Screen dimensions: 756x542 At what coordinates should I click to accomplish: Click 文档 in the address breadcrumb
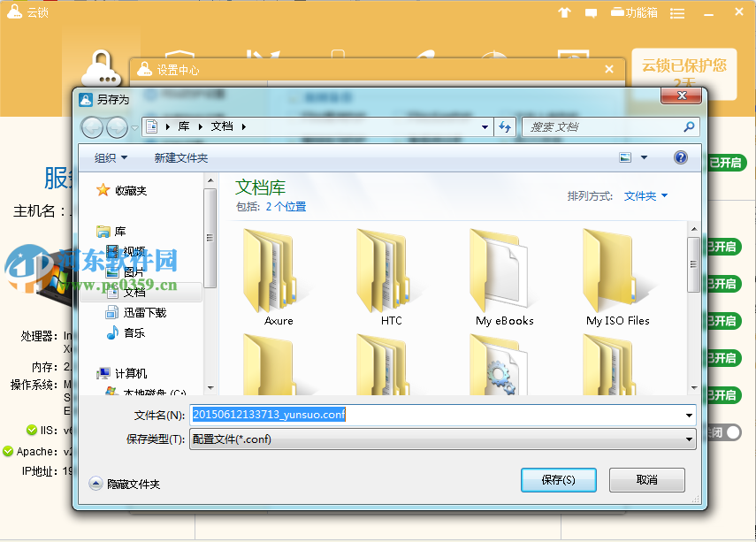click(222, 126)
